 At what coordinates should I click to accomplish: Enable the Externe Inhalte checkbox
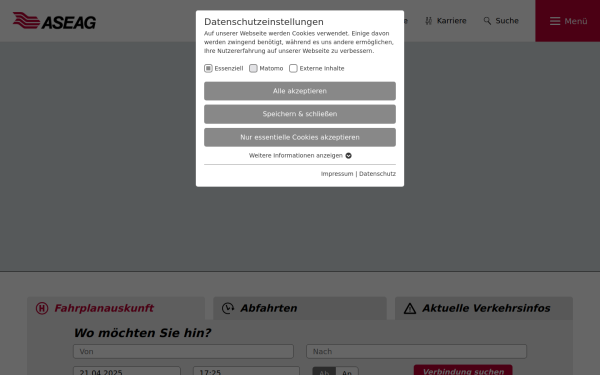[293, 68]
